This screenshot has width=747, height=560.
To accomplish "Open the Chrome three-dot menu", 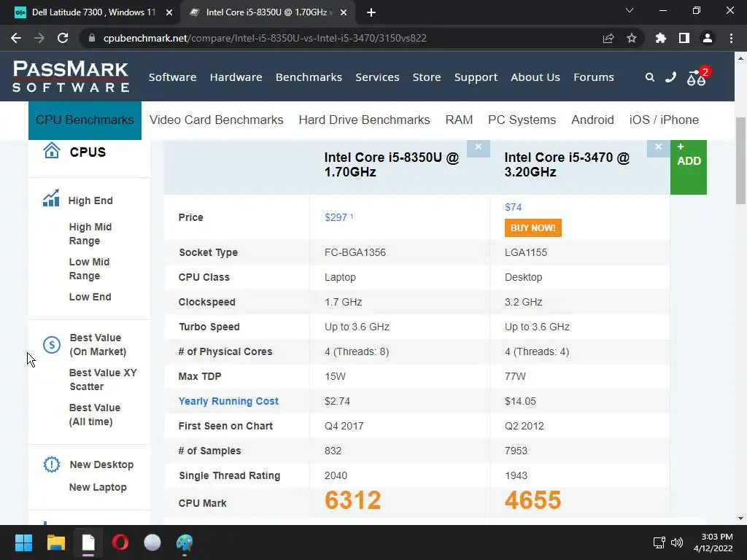I will click(x=731, y=38).
